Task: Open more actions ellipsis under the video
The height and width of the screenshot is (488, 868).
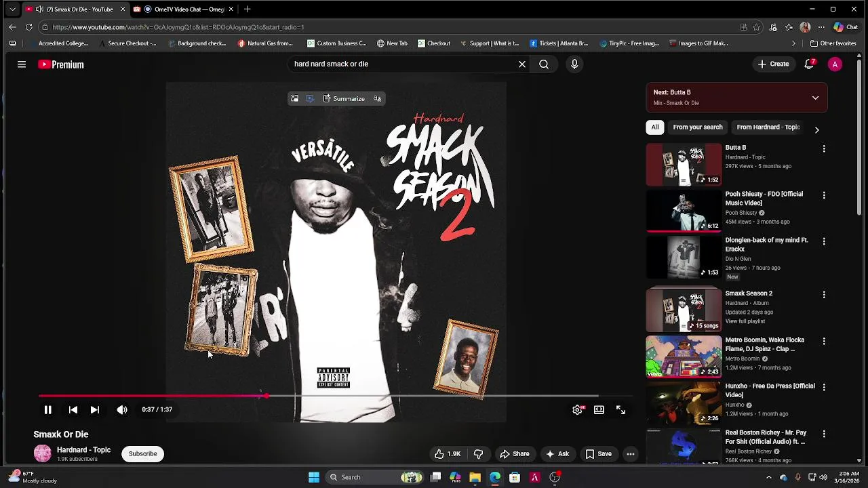Action: tap(631, 454)
